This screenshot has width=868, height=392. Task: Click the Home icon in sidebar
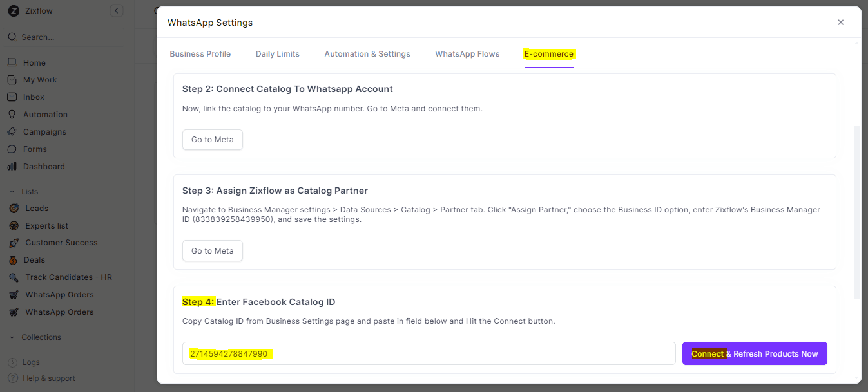tap(12, 62)
